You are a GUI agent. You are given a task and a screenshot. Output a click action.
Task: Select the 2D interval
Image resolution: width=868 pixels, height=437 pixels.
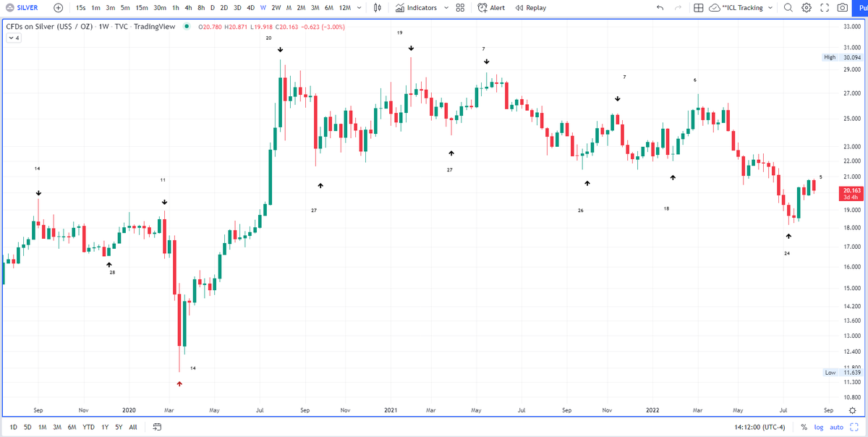click(x=224, y=8)
